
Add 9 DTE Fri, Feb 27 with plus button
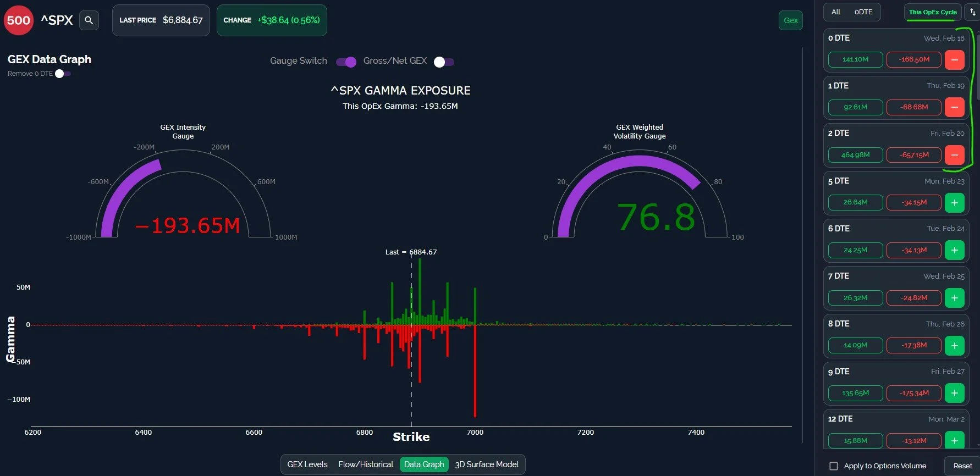[x=955, y=393]
